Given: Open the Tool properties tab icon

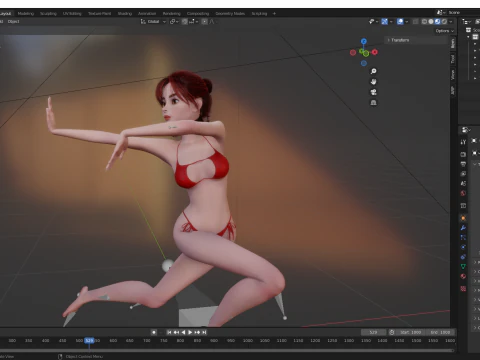Looking at the screenshot, I should pyautogui.click(x=463, y=142).
